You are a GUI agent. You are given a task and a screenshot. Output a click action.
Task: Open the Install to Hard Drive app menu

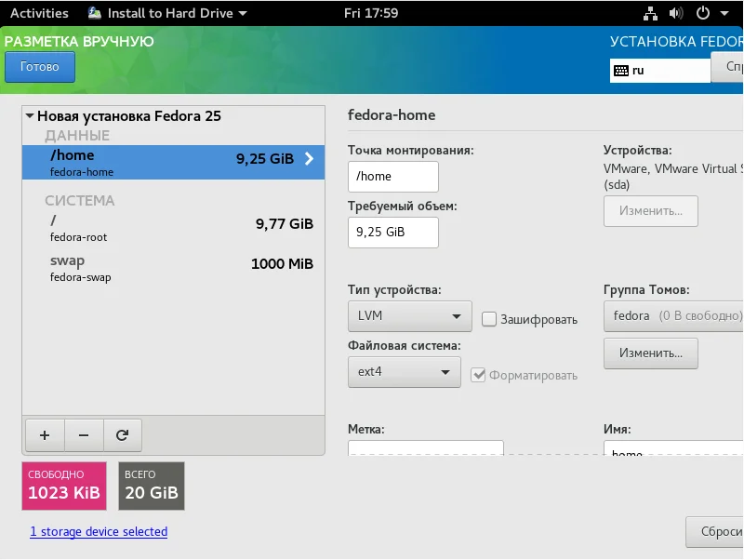tap(167, 13)
